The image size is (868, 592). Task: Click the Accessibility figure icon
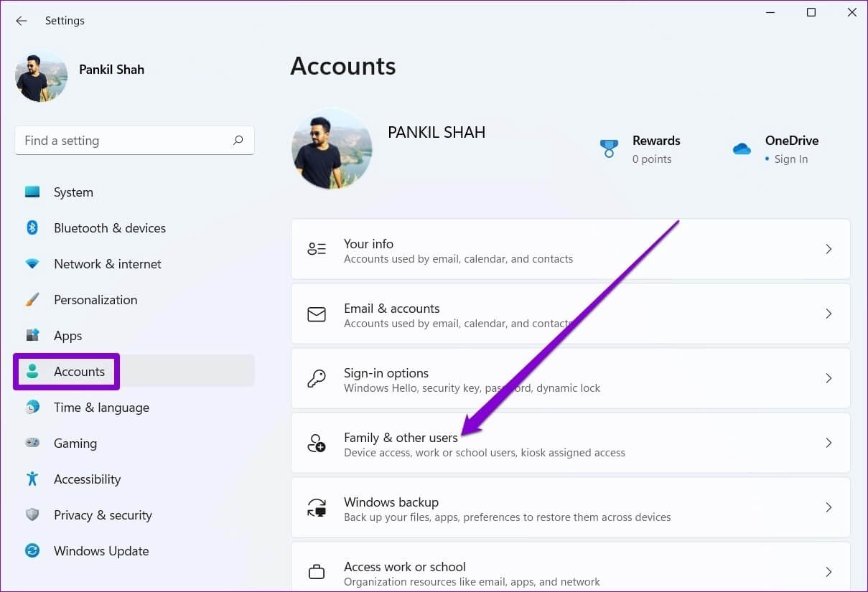click(32, 479)
